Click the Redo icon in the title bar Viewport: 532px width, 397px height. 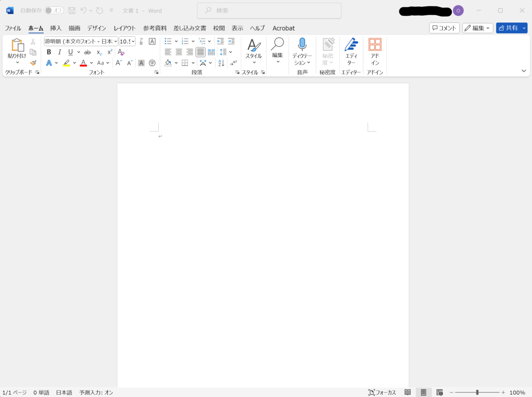99,10
